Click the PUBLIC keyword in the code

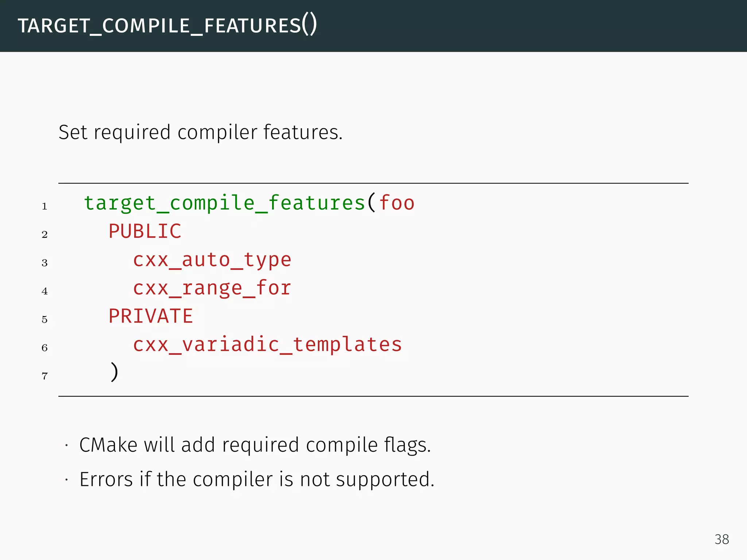tap(145, 231)
